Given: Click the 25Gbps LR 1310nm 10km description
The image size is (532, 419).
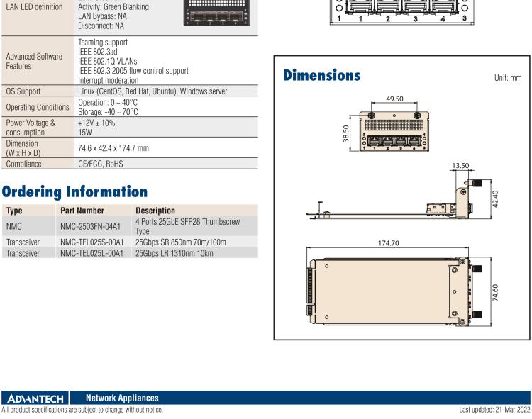Looking at the screenshot, I should pos(174,252).
